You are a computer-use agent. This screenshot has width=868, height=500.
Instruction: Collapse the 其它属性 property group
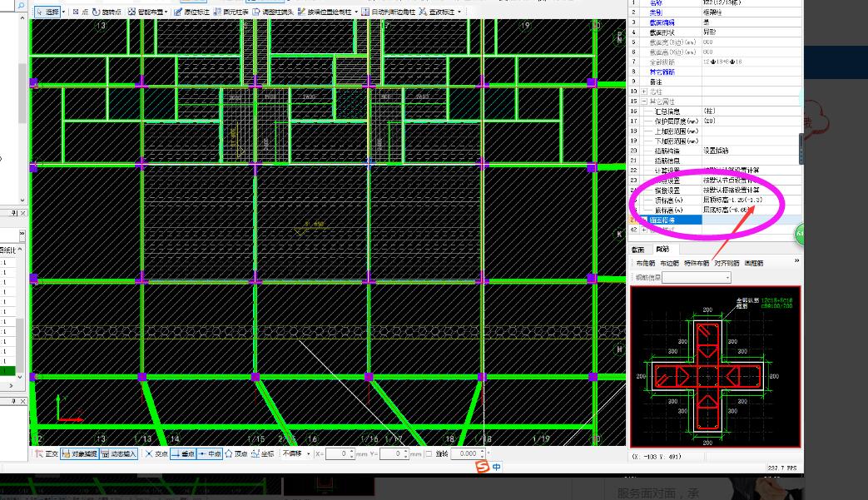click(x=644, y=101)
